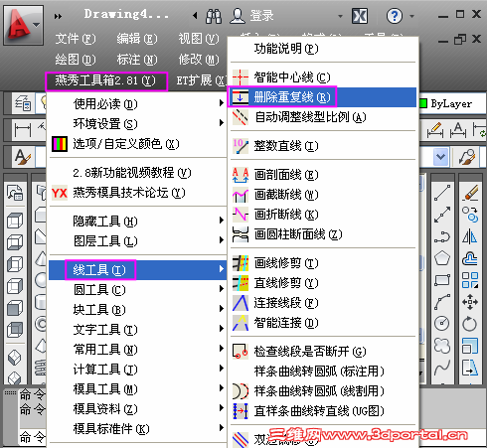Click the ByLayer green color swatch
Screen dimensions: 487x448
coord(423,103)
